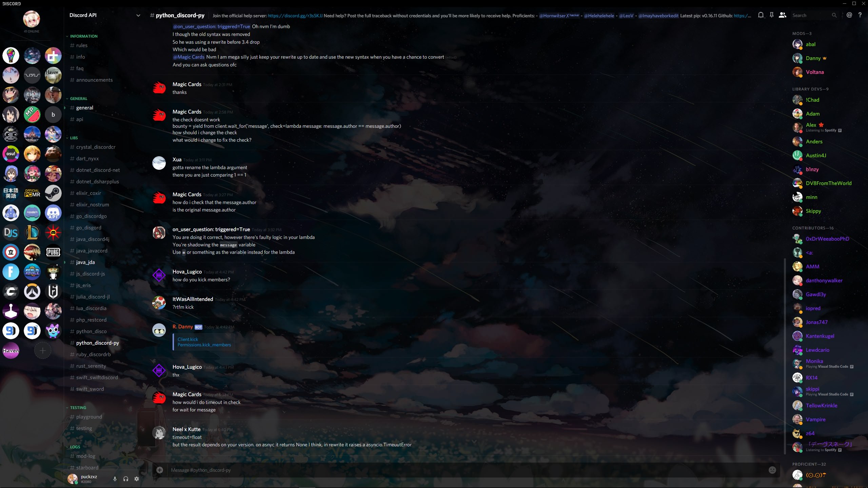Collapse the INFORMATION channel category
The width and height of the screenshot is (868, 488).
click(83, 36)
